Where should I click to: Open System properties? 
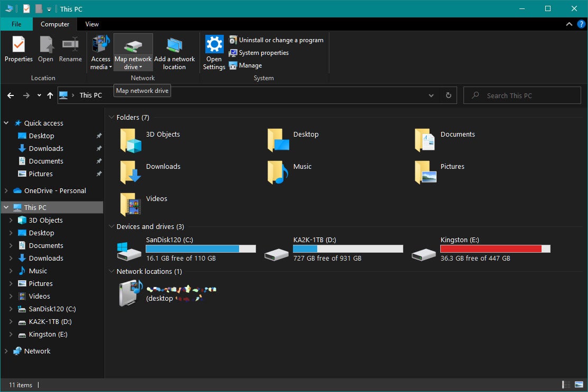[x=259, y=53]
